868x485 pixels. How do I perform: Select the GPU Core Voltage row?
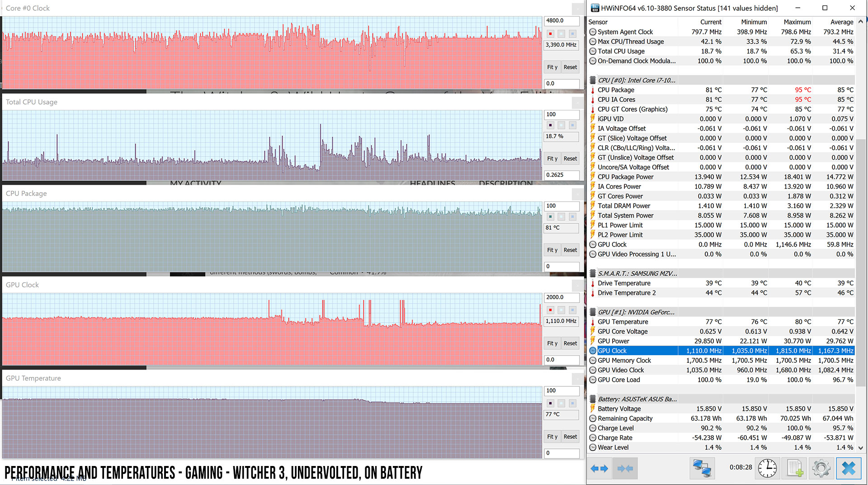722,332
